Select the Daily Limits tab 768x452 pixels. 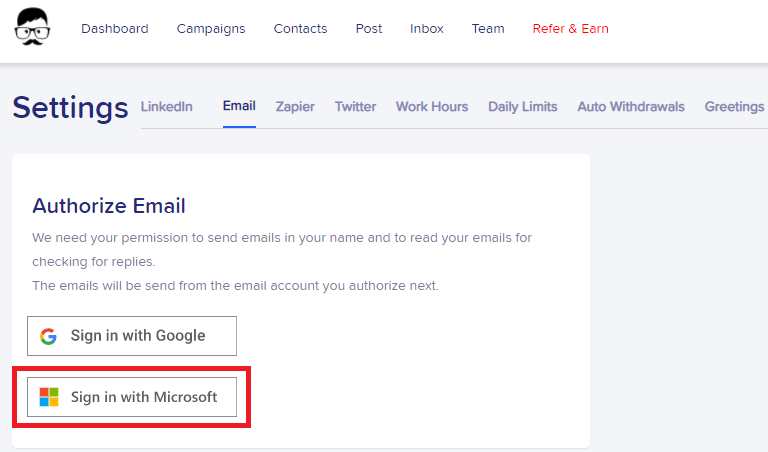pyautogui.click(x=523, y=106)
